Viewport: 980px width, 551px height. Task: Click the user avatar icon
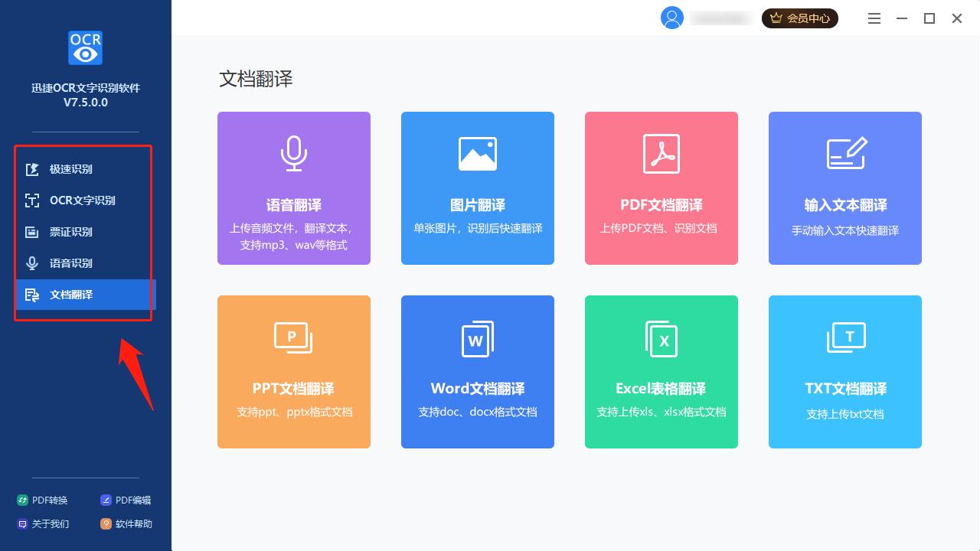671,18
